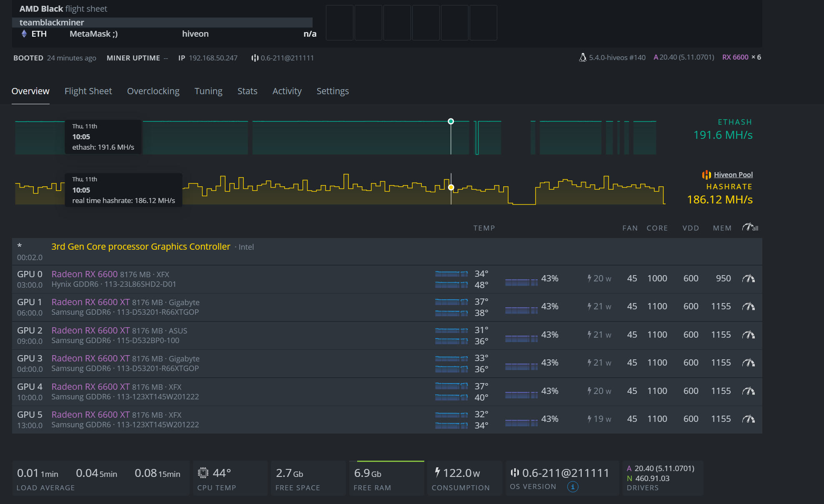Click the pool hashrate chart marker point
Viewport: 824px width, 504px height.
[451, 188]
